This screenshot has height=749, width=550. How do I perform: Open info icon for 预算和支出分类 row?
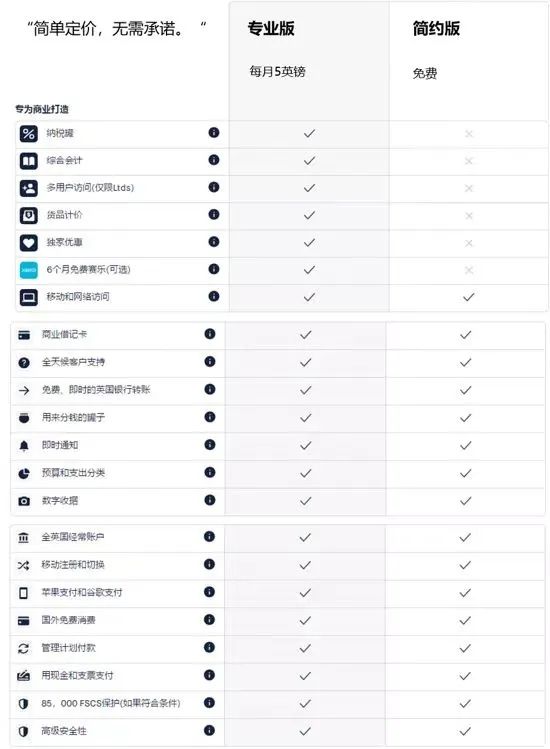point(210,472)
